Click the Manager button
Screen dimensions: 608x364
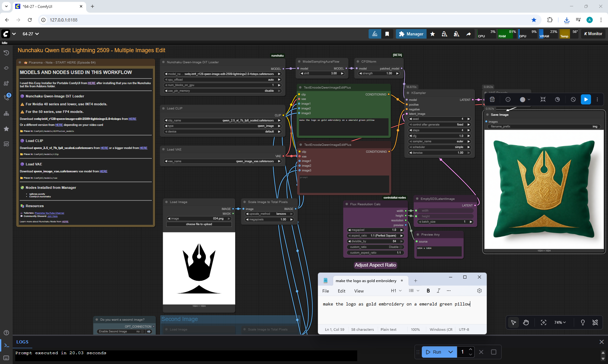pyautogui.click(x=411, y=34)
